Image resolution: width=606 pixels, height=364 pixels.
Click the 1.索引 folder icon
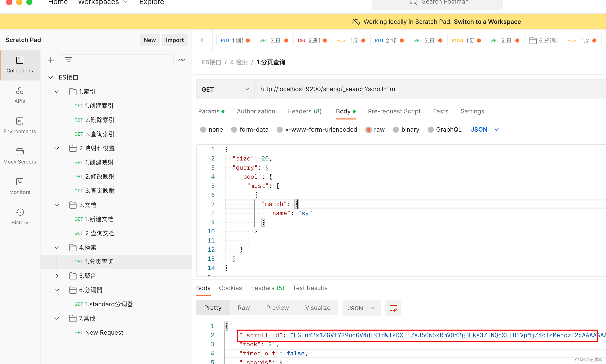(x=73, y=92)
